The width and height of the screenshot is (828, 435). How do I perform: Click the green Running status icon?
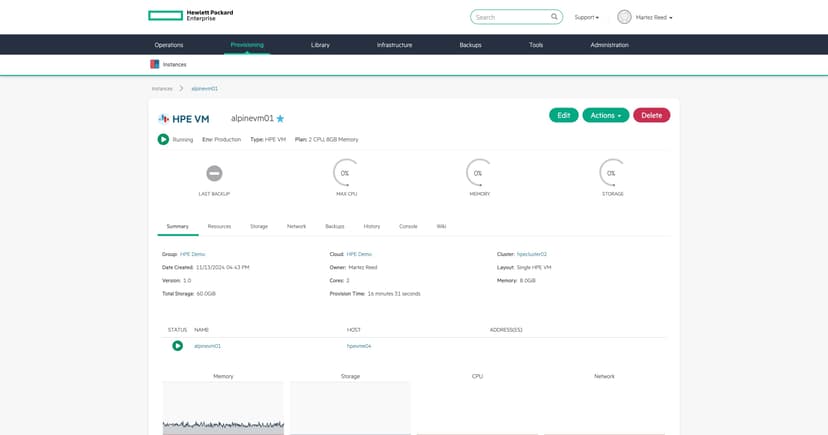click(x=163, y=139)
